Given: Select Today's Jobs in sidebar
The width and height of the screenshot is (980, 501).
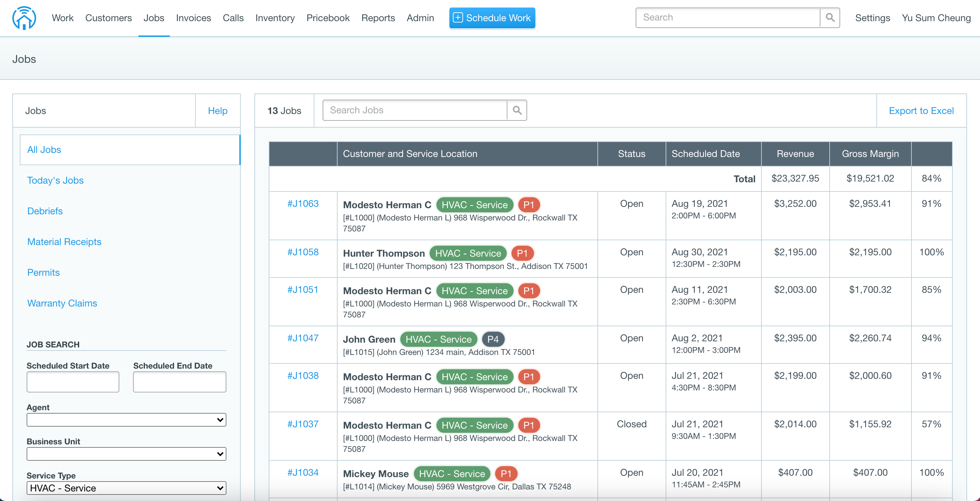Looking at the screenshot, I should [55, 181].
